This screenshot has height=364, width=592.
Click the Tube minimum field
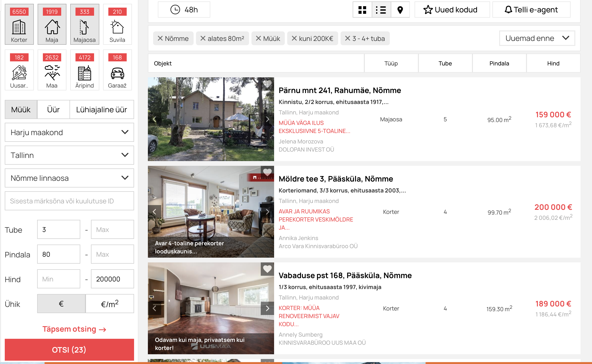click(x=59, y=229)
